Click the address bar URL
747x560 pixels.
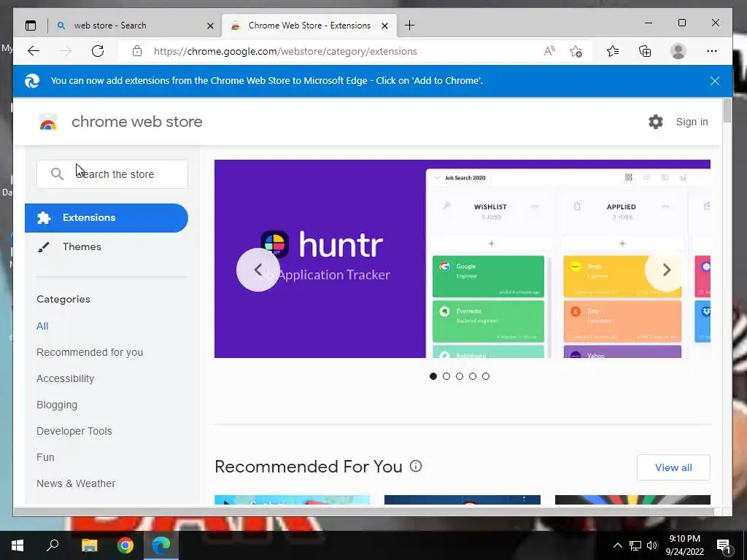285,51
